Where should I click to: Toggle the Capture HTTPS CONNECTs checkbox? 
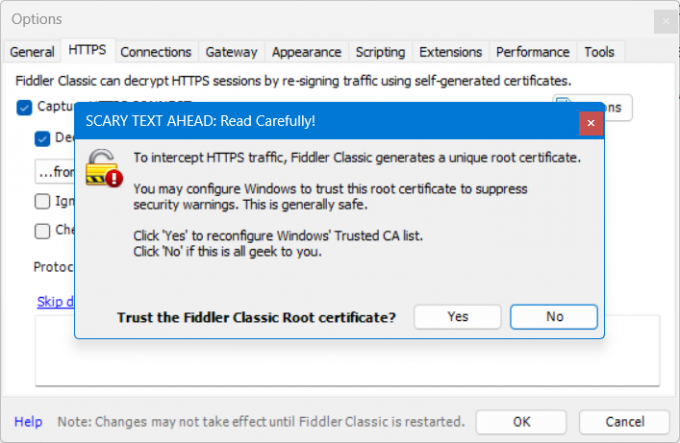tap(25, 107)
